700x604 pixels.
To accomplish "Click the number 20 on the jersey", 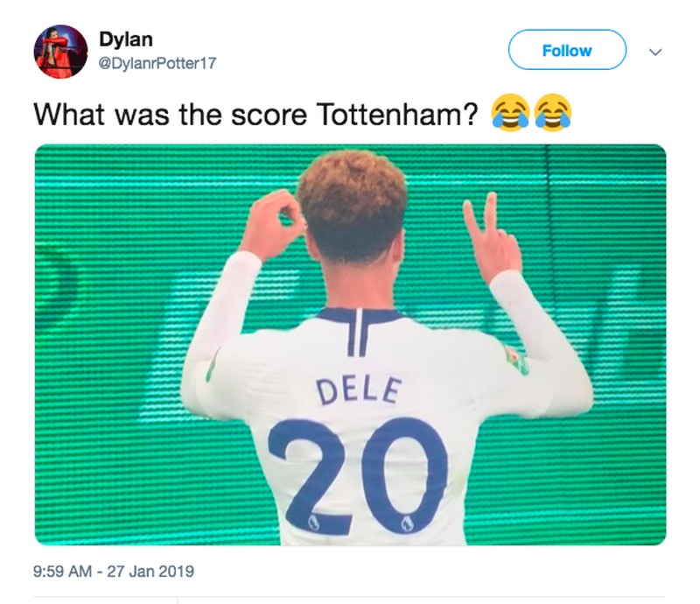I will 357,475.
